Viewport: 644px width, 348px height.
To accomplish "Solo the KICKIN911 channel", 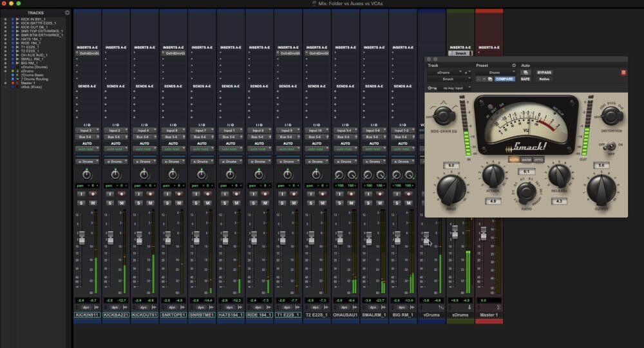I will click(81, 203).
